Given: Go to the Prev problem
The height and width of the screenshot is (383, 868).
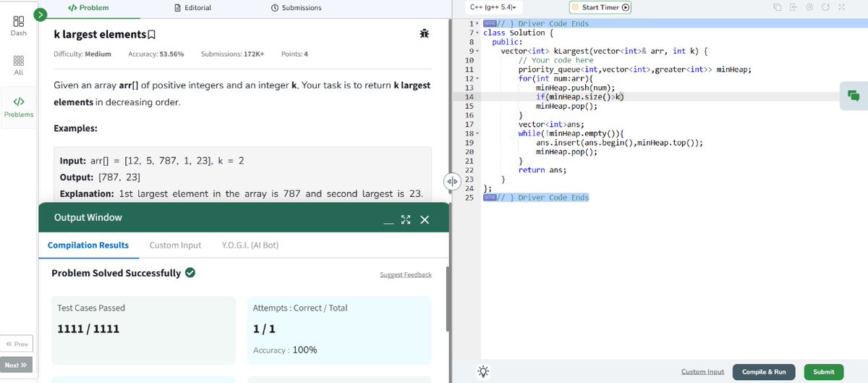Looking at the screenshot, I should (17, 344).
